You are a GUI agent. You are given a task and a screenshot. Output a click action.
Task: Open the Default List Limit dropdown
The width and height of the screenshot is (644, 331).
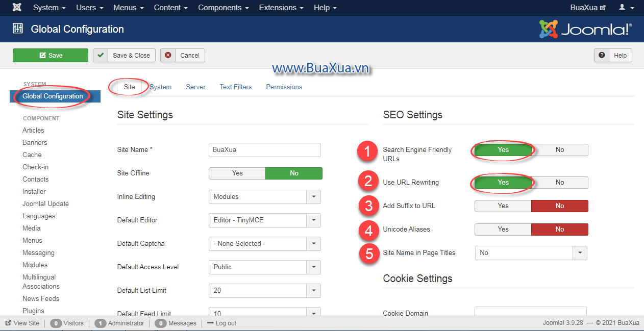click(x=265, y=291)
